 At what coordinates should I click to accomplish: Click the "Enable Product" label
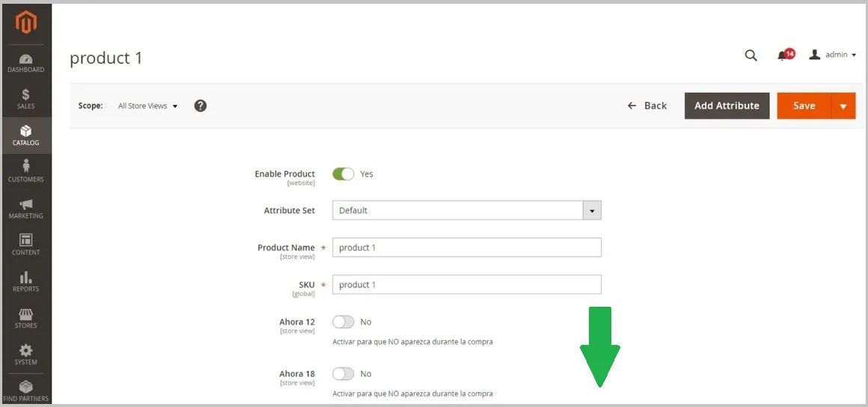pyautogui.click(x=284, y=174)
